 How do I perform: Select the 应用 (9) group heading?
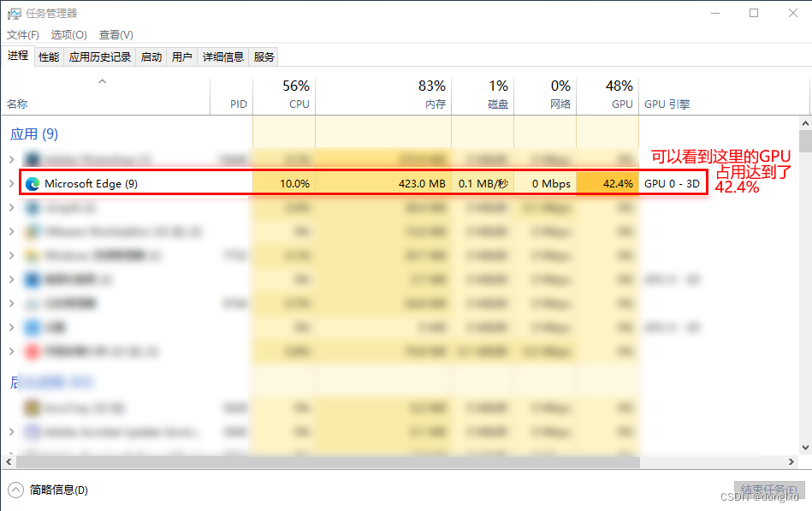(34, 134)
